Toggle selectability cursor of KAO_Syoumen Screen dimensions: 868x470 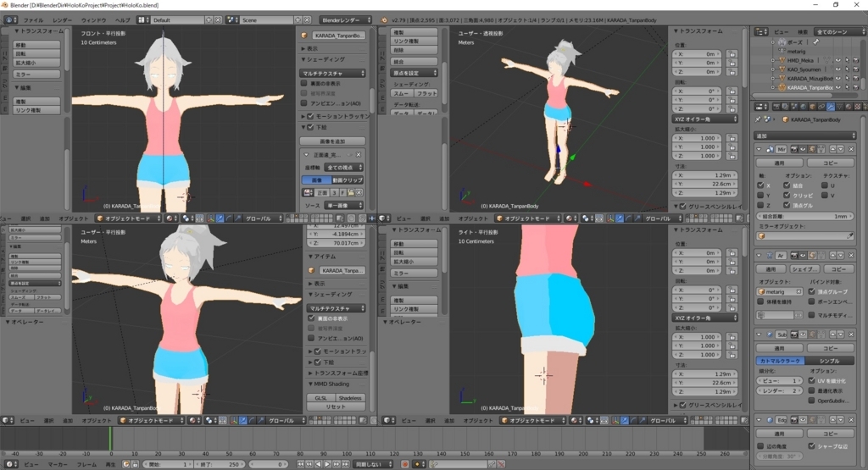pyautogui.click(x=847, y=69)
